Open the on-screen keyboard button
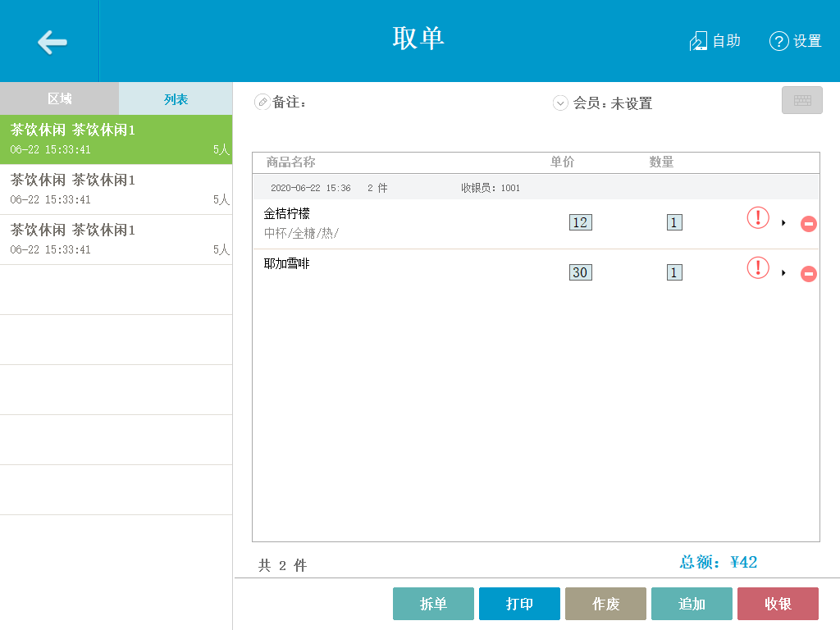Viewport: 840px width, 630px height. (802, 100)
